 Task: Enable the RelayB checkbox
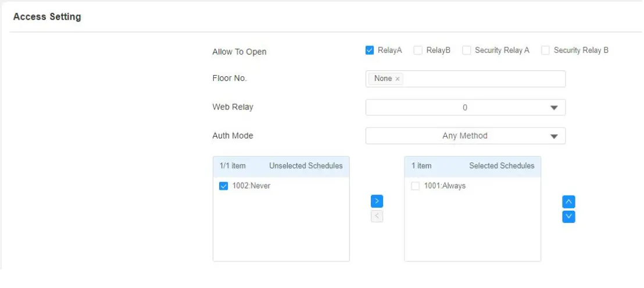(418, 51)
